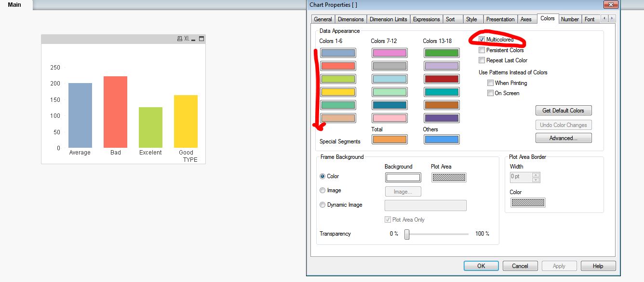The image size is (644, 282).
Task: Edit the pink Colors 7-12 swatch
Action: [x=389, y=53]
